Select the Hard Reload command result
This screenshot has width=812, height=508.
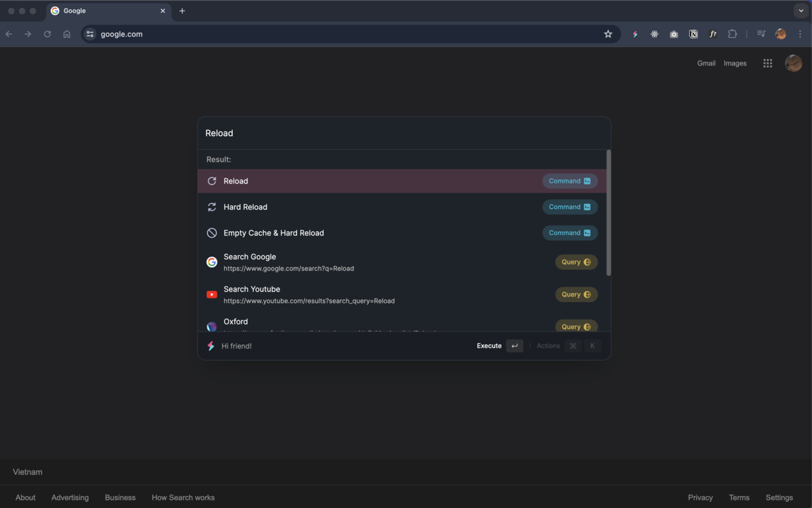(402, 207)
